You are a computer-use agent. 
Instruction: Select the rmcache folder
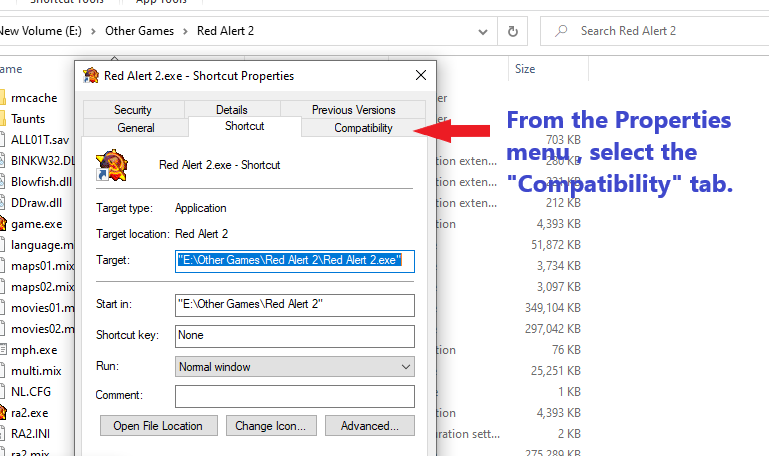[34, 98]
